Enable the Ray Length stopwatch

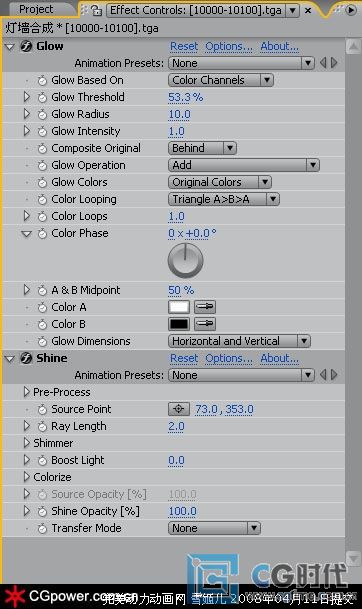(42, 426)
